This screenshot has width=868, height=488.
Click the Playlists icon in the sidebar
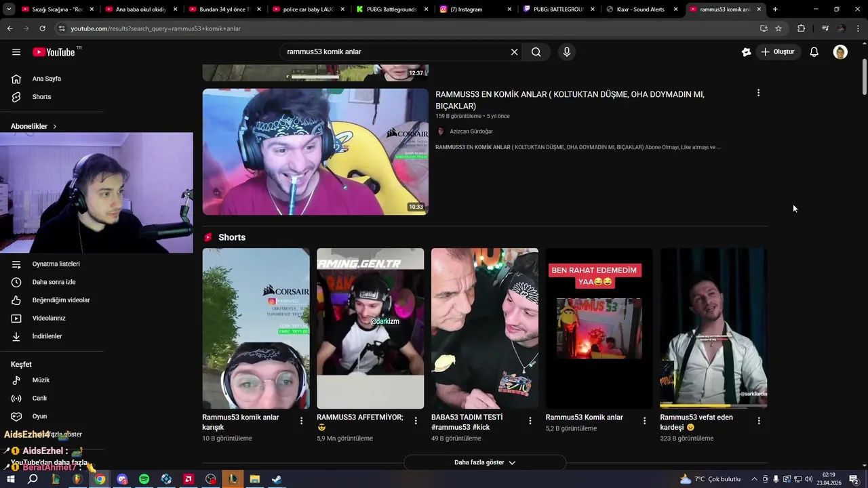pyautogui.click(x=16, y=264)
